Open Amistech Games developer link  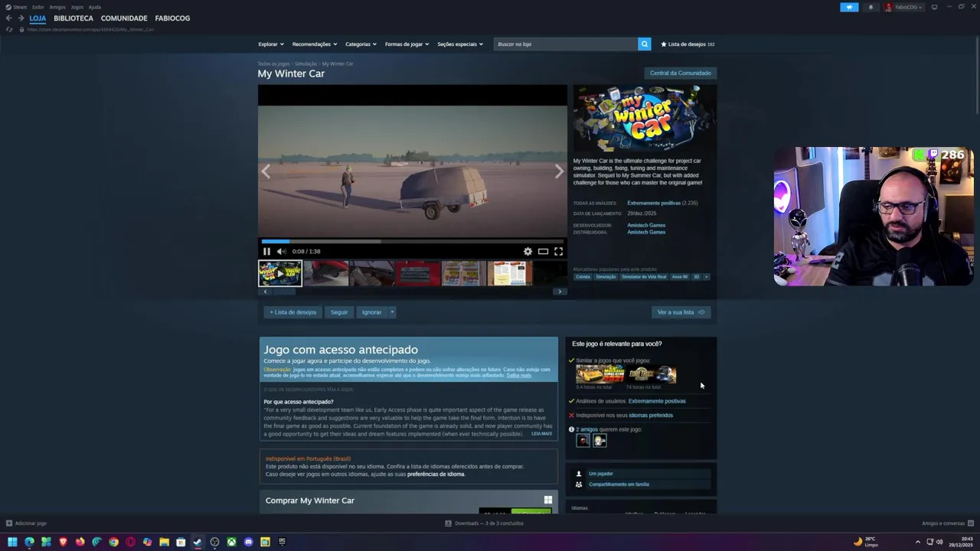point(646,225)
